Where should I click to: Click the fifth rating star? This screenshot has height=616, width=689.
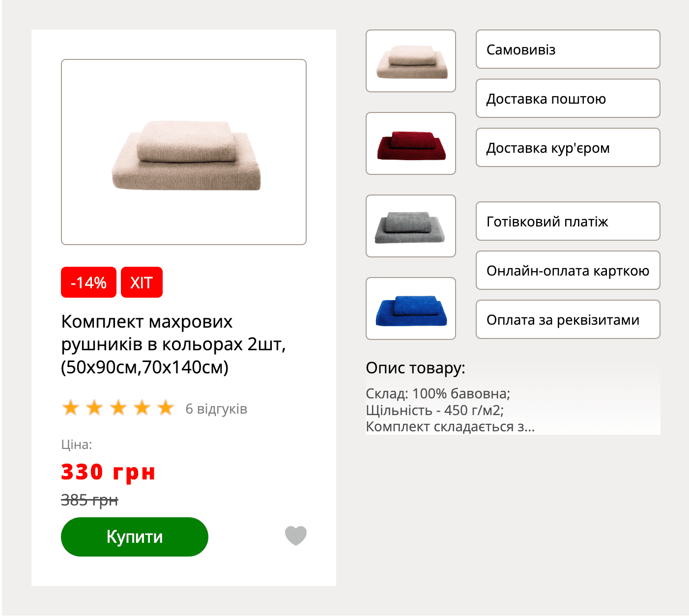pyautogui.click(x=166, y=408)
